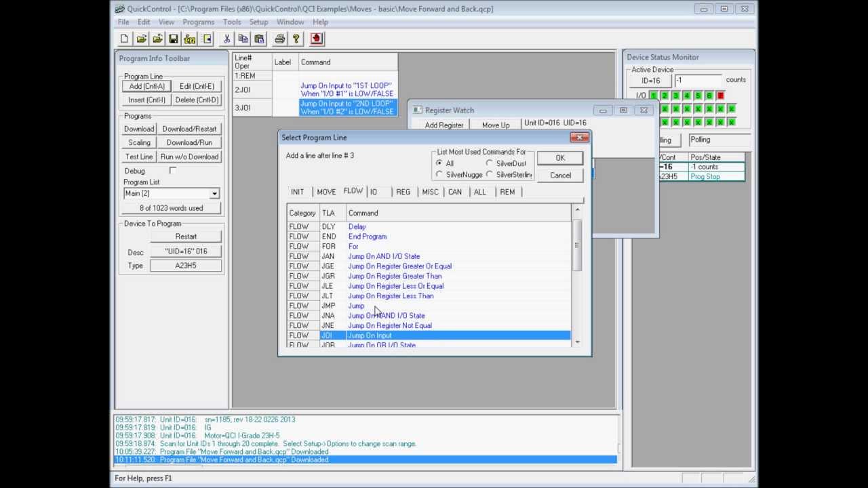This screenshot has width=868, height=488.
Task: Select the All radio button
Action: click(439, 163)
